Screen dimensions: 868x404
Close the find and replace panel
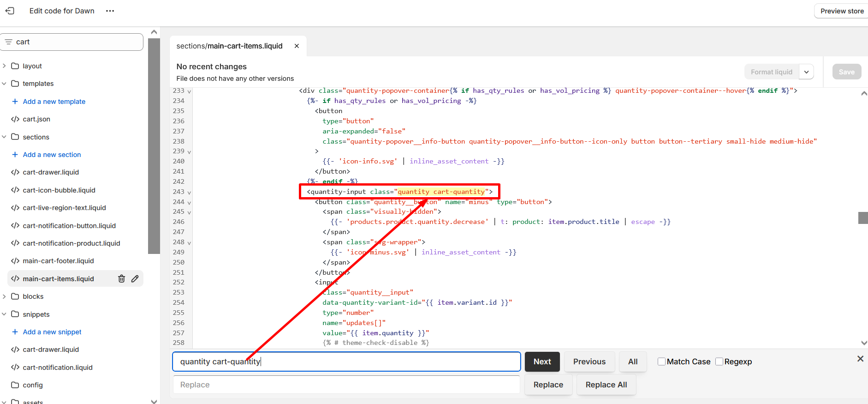click(x=860, y=359)
